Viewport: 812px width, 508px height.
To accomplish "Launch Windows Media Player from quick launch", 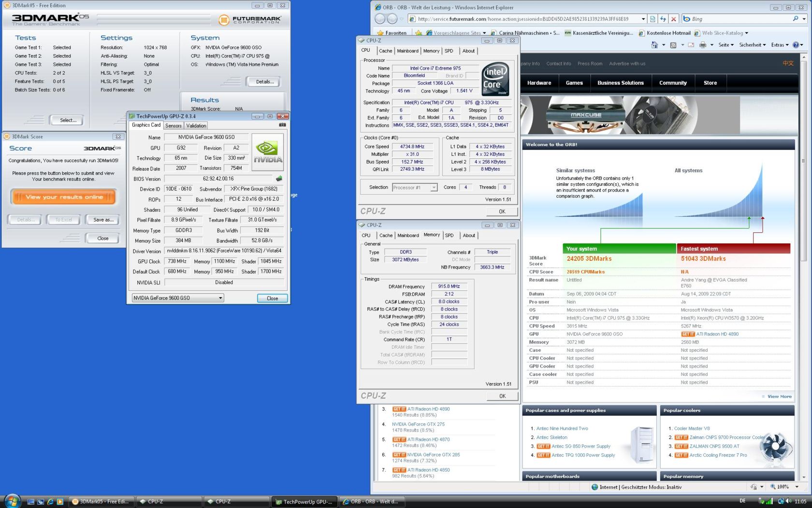I will click(x=60, y=502).
